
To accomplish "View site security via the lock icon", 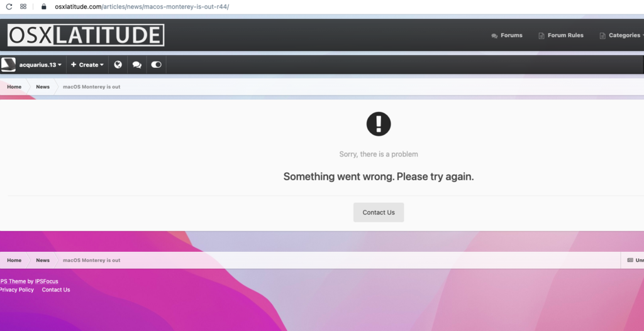I will [44, 6].
